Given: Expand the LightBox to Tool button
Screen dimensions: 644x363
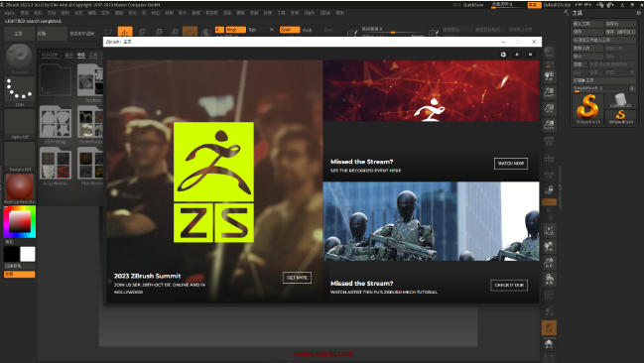Looking at the screenshot, I should click(604, 80).
